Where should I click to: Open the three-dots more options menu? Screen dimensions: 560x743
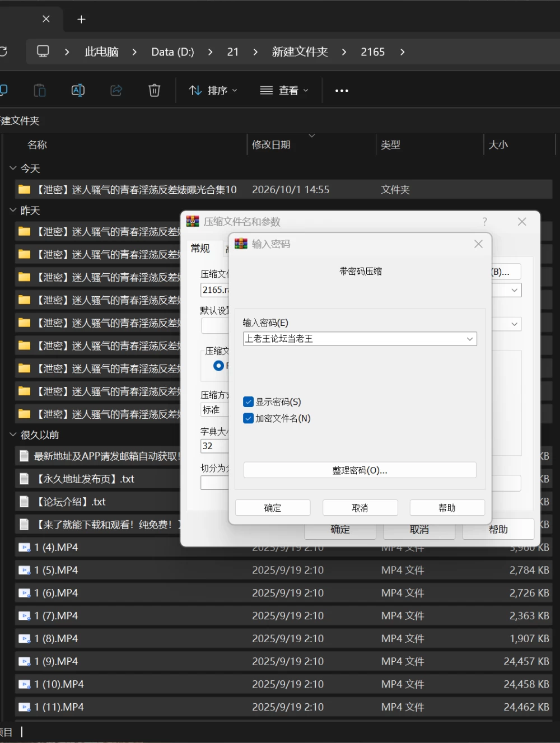(342, 91)
